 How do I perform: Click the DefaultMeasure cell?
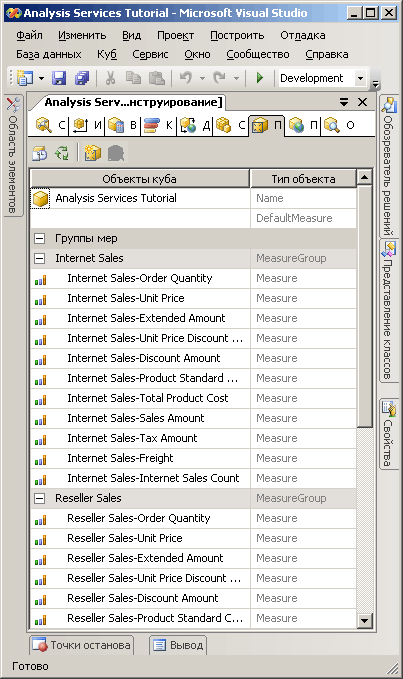303,218
